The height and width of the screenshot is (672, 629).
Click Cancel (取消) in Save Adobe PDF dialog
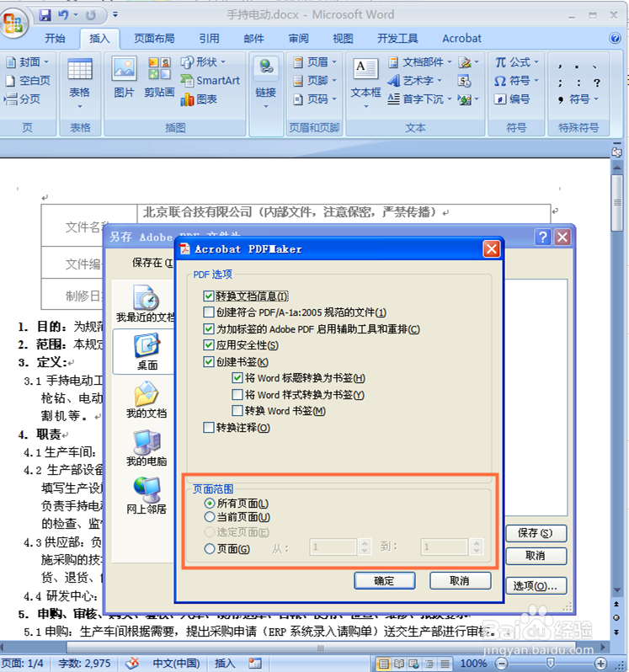[x=536, y=556]
